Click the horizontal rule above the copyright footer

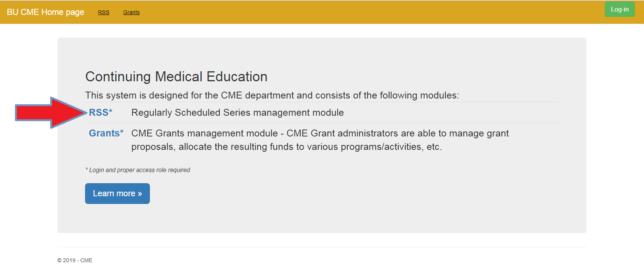pos(322,247)
